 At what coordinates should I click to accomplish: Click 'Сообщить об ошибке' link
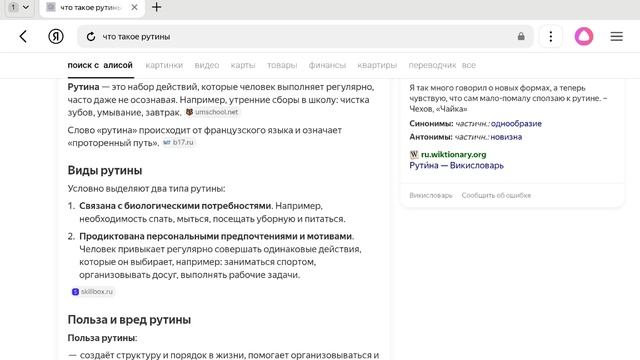tap(496, 195)
